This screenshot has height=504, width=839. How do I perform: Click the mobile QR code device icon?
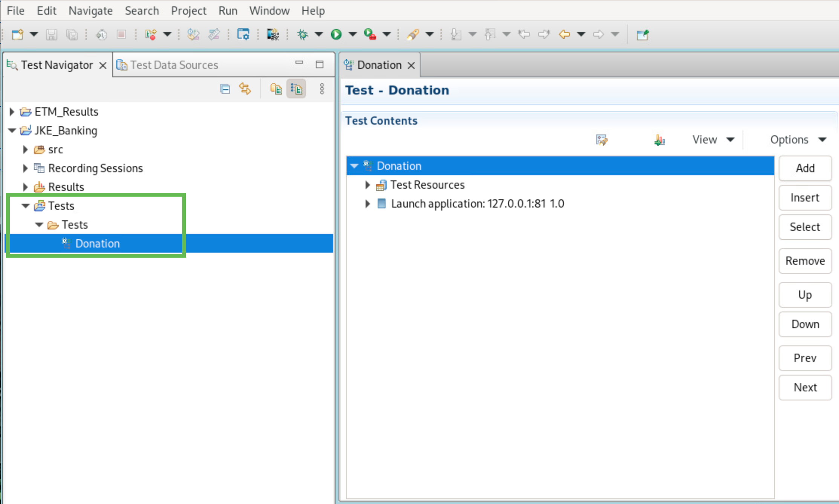pyautogui.click(x=273, y=34)
